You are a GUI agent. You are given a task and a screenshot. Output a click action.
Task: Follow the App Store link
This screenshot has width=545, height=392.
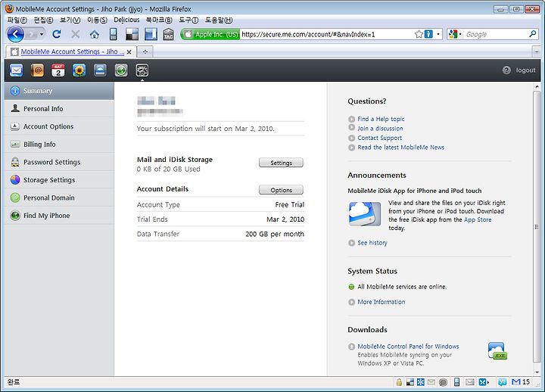(x=478, y=219)
